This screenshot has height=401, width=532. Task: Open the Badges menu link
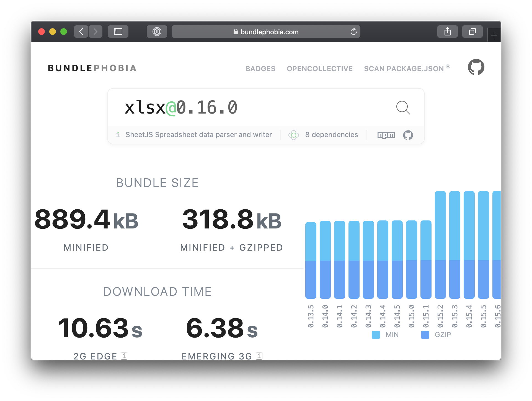click(260, 69)
